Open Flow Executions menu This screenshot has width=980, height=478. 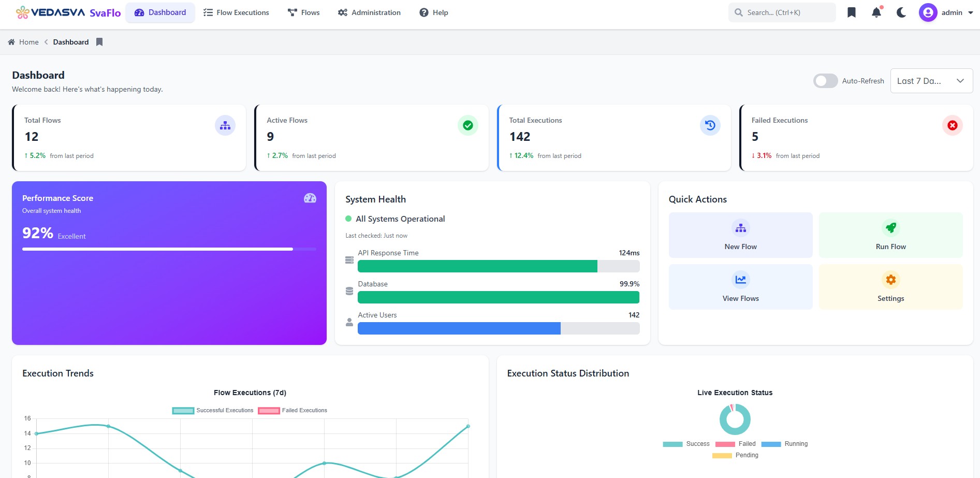pyautogui.click(x=236, y=12)
